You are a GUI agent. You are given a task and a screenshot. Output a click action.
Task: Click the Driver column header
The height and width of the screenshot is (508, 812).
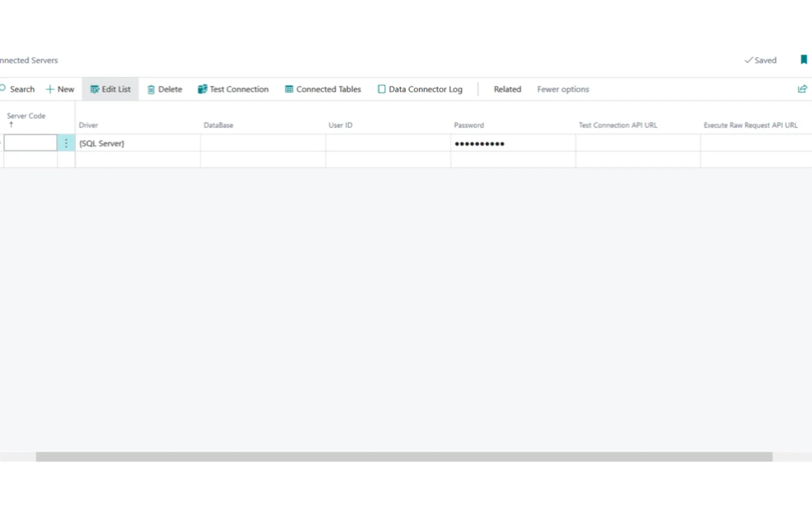pyautogui.click(x=88, y=125)
